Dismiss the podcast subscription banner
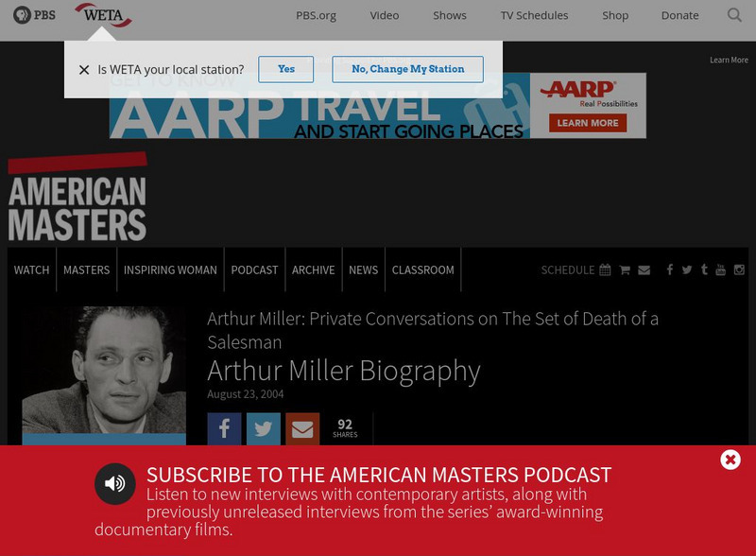 coord(730,460)
